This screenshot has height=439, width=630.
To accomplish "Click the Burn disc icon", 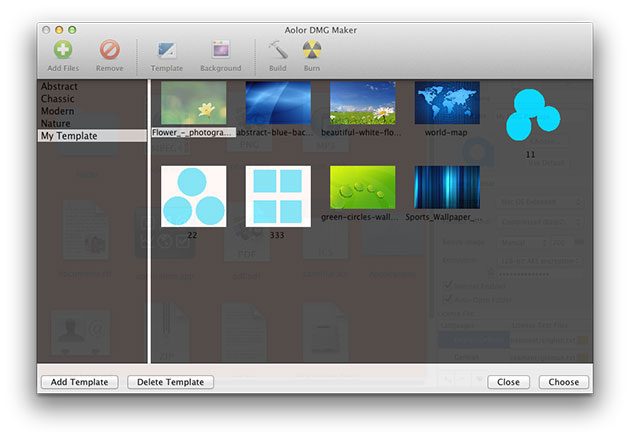I will click(x=311, y=50).
